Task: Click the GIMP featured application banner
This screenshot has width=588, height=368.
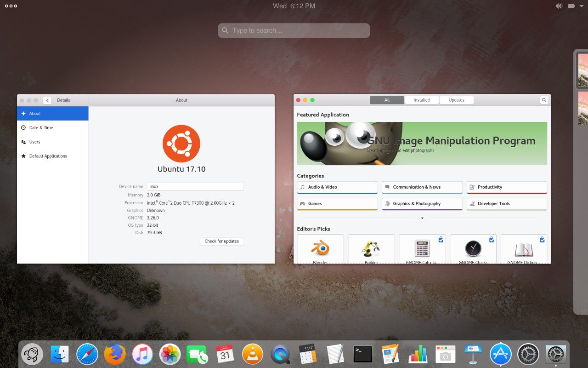Action: click(422, 144)
